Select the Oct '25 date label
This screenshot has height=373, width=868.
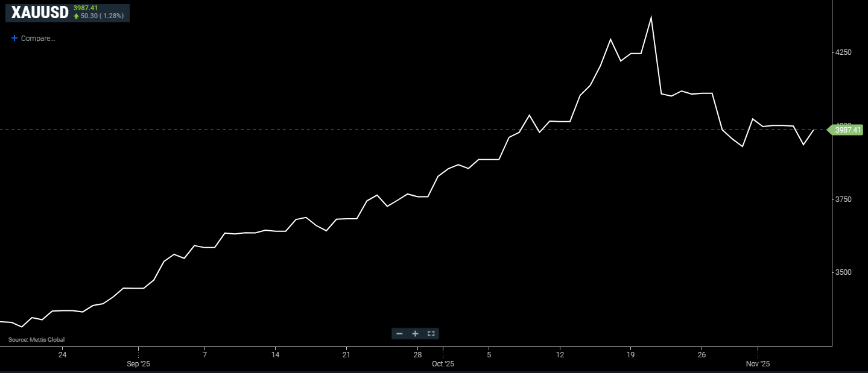(x=442, y=364)
